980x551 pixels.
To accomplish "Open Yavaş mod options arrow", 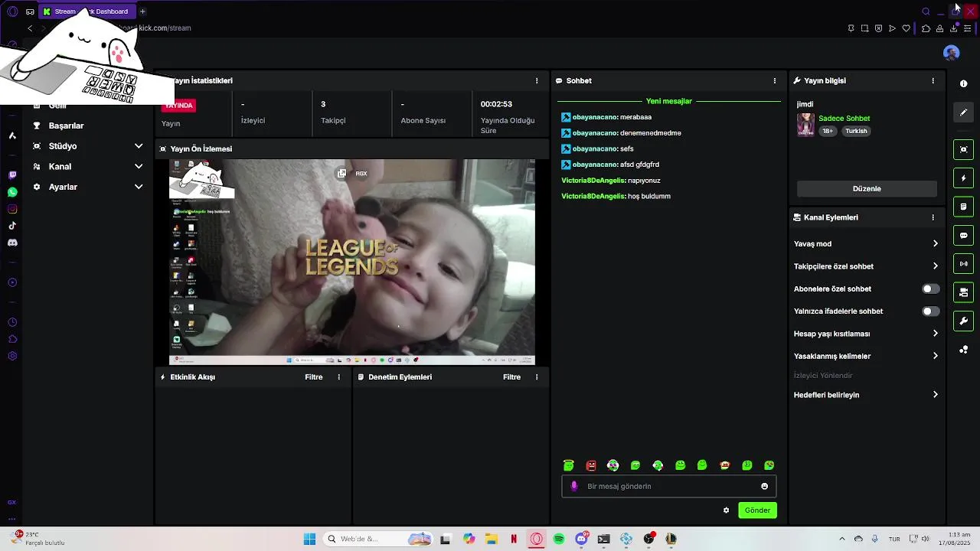I will click(x=935, y=244).
